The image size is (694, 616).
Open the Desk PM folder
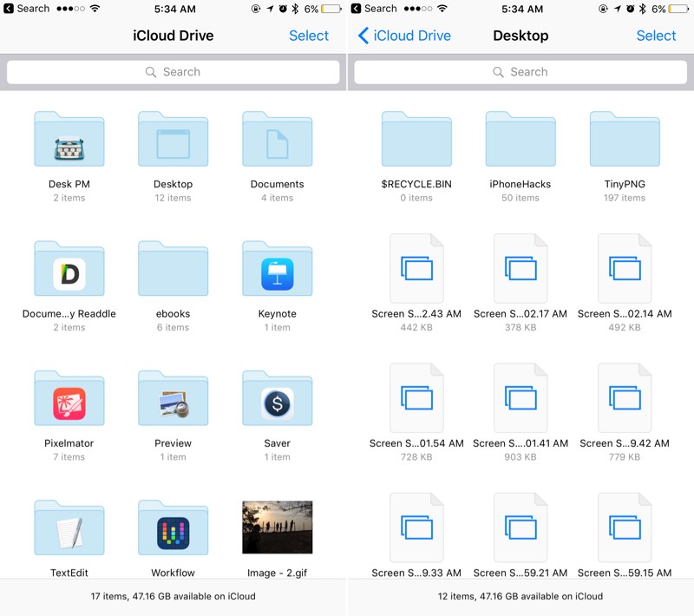[69, 141]
